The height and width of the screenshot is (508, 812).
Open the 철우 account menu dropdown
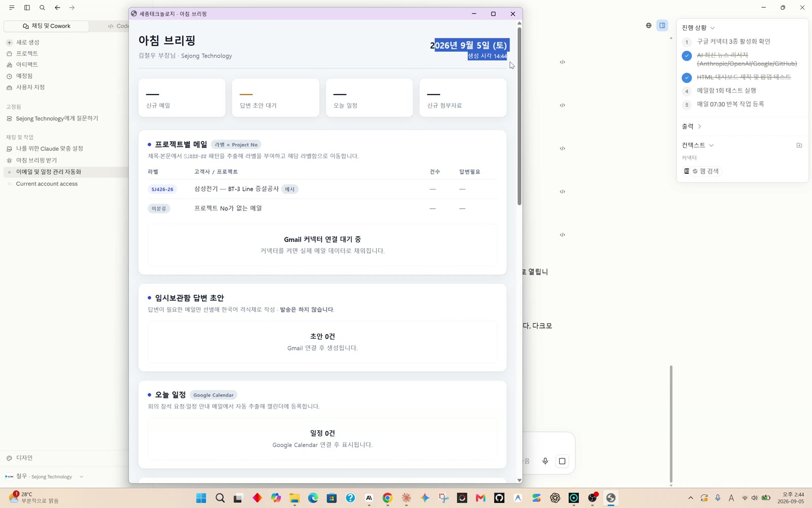pyautogui.click(x=45, y=477)
